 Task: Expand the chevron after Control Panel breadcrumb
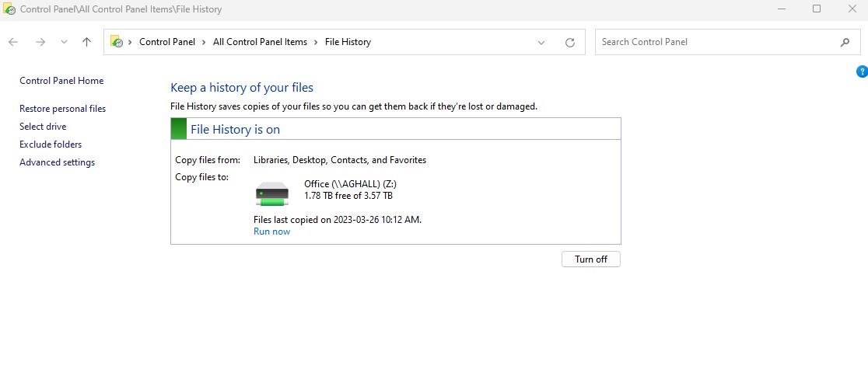(204, 42)
